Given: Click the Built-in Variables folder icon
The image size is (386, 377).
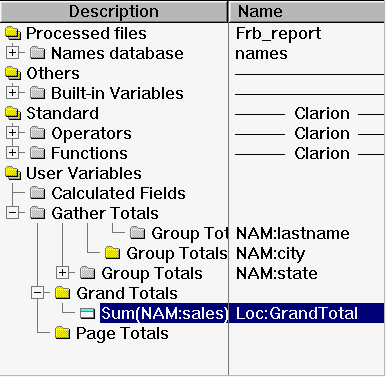Looking at the screenshot, I should (x=38, y=93).
